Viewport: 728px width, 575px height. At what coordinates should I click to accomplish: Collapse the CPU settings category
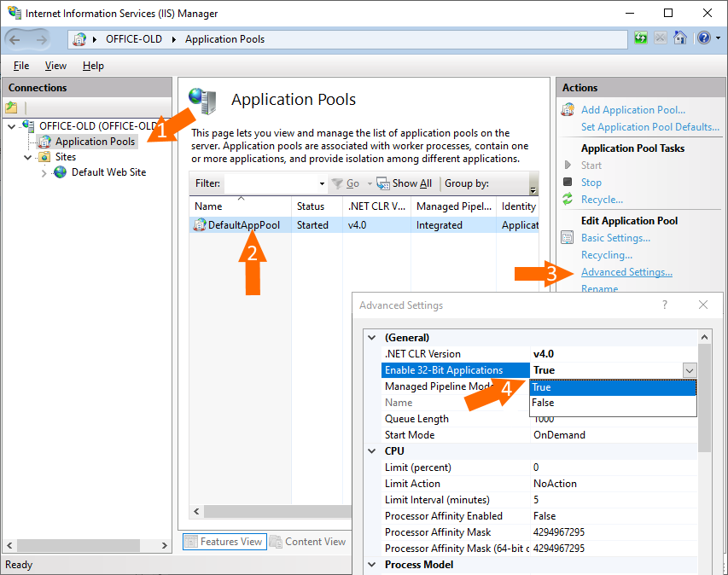pyautogui.click(x=372, y=451)
